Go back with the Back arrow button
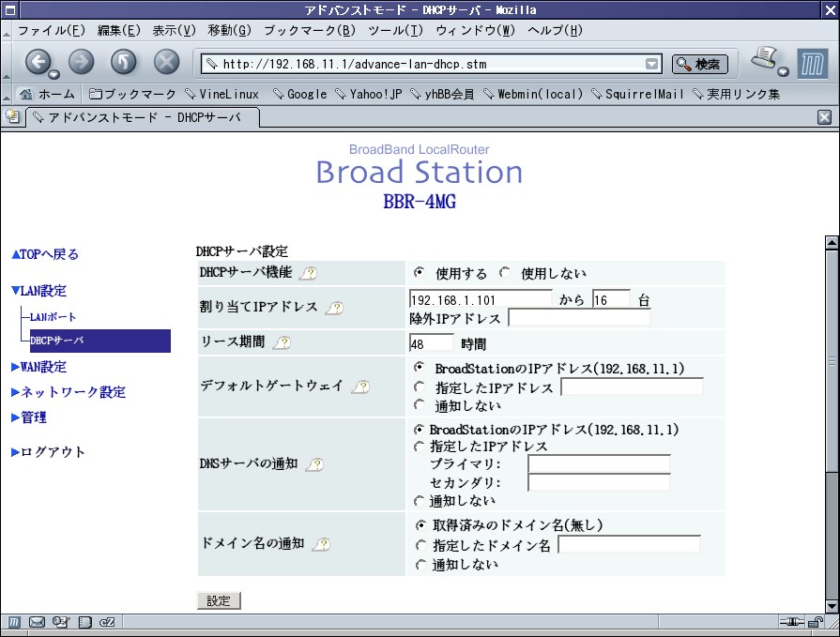The width and height of the screenshot is (840, 637). (x=38, y=62)
